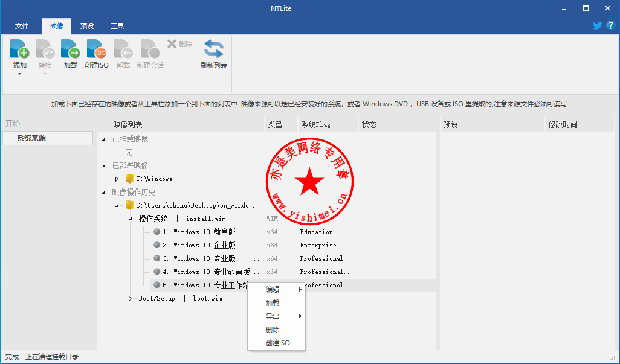This screenshot has width=620, height=364.
Task: Click the Professional flag cell for 专业版
Action: pos(321,258)
